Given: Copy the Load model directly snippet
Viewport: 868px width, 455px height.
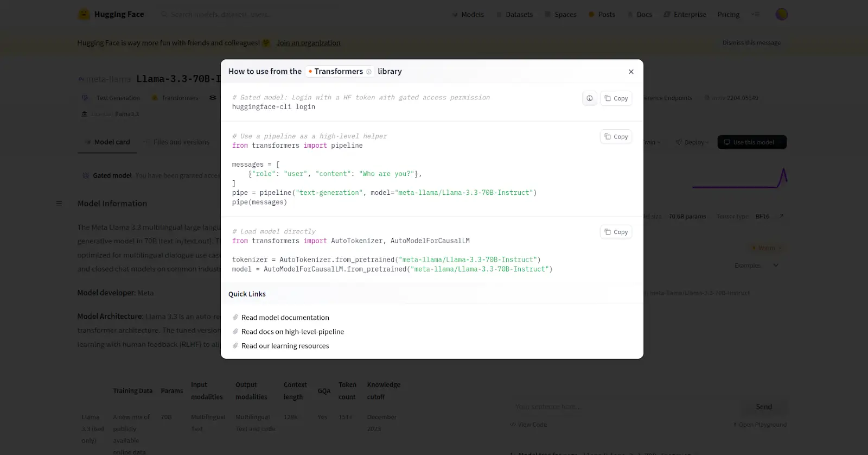Looking at the screenshot, I should pos(616,232).
